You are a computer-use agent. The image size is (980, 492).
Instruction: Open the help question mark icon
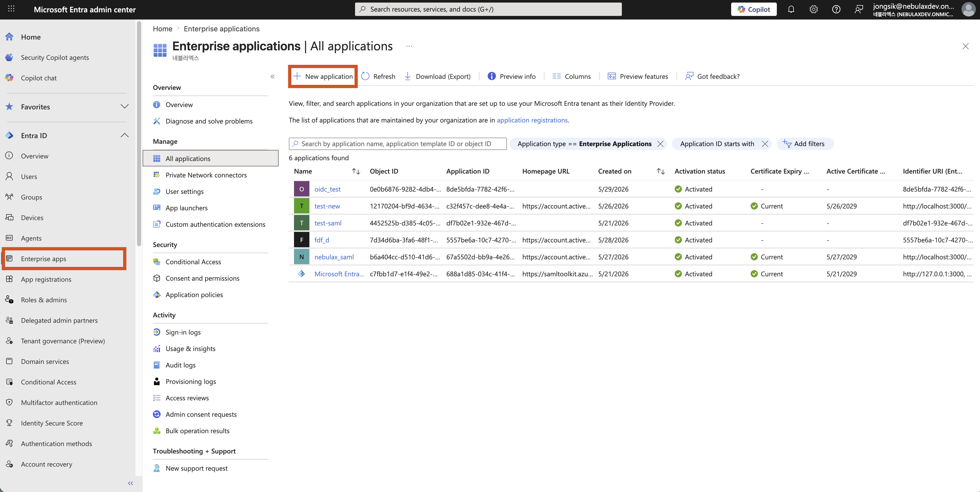836,9
